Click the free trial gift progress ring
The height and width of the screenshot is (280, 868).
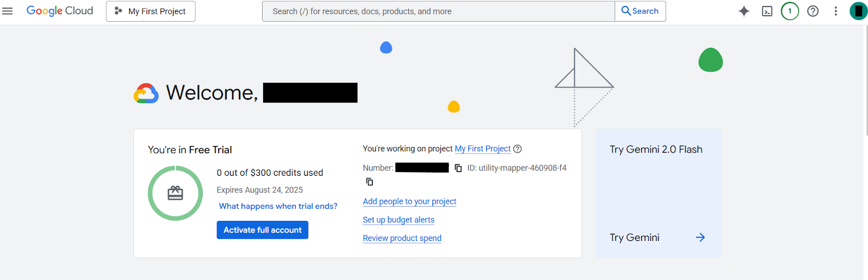click(175, 193)
